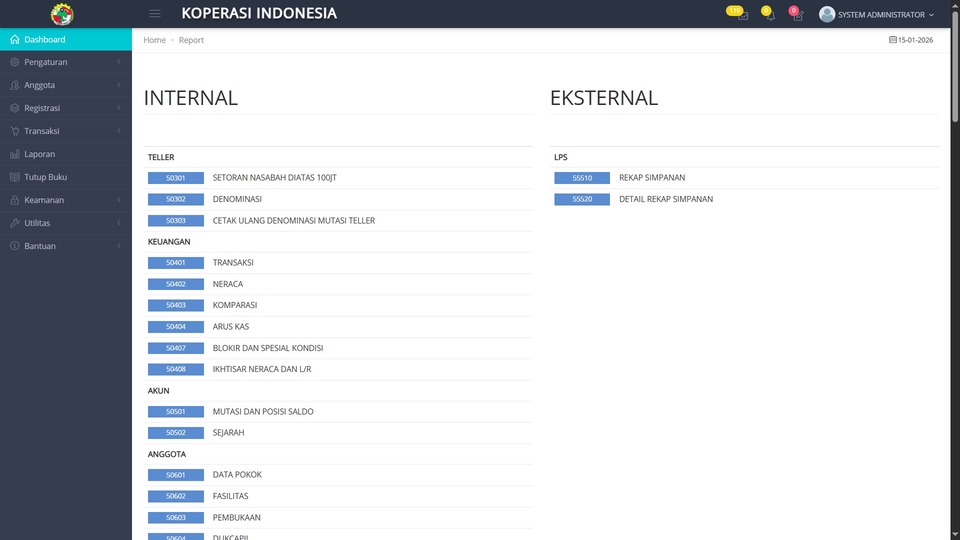Open the Anggota menu item
This screenshot has width=960, height=540.
[x=39, y=85]
